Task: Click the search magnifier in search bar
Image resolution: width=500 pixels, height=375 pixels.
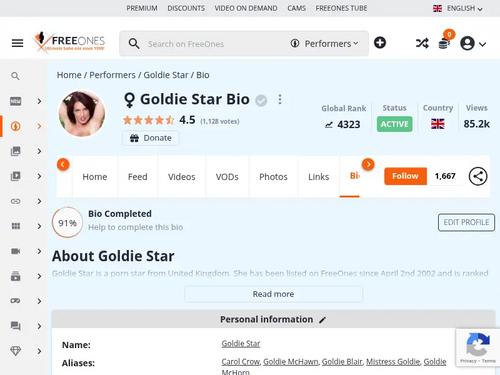Action: tap(134, 44)
